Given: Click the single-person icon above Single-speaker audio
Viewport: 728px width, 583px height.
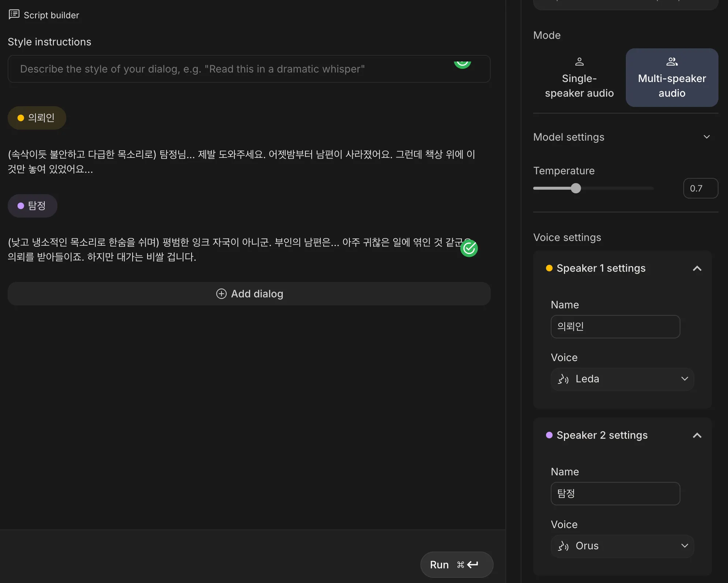Looking at the screenshot, I should 579,62.
